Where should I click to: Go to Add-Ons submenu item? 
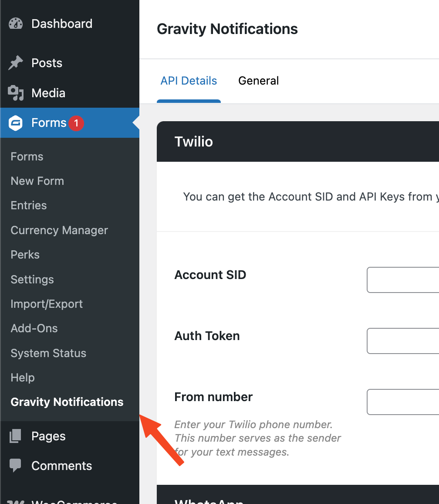(x=34, y=328)
